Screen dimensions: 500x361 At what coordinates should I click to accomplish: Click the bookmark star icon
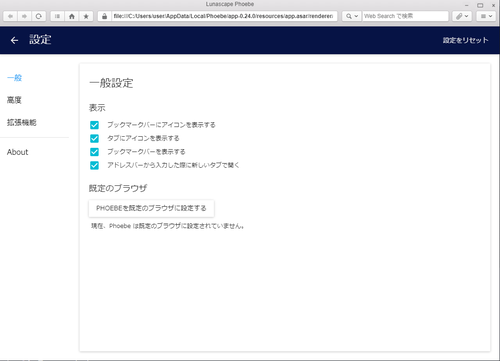(x=86, y=16)
